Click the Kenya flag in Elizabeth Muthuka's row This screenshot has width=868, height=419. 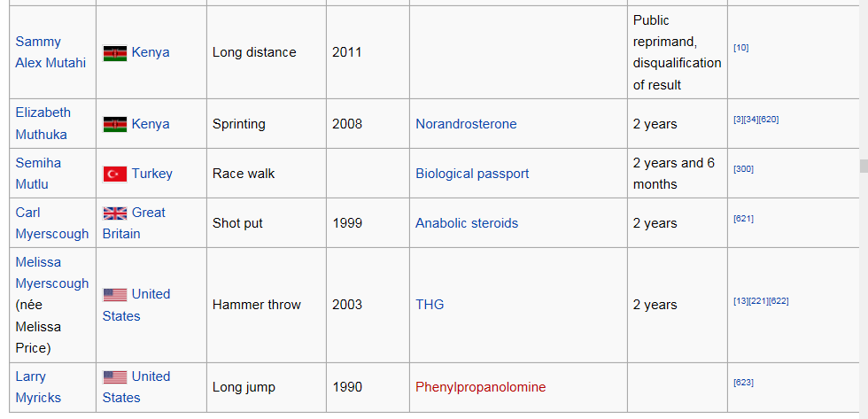tap(115, 124)
